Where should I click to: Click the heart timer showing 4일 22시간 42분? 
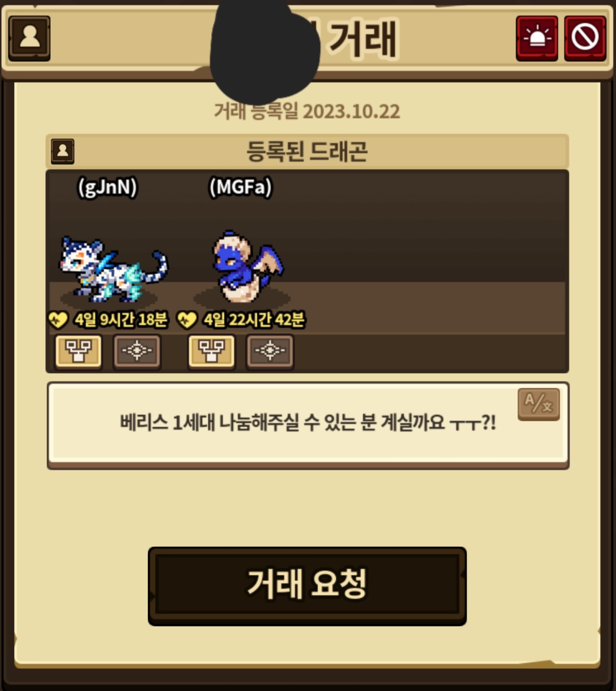(241, 320)
